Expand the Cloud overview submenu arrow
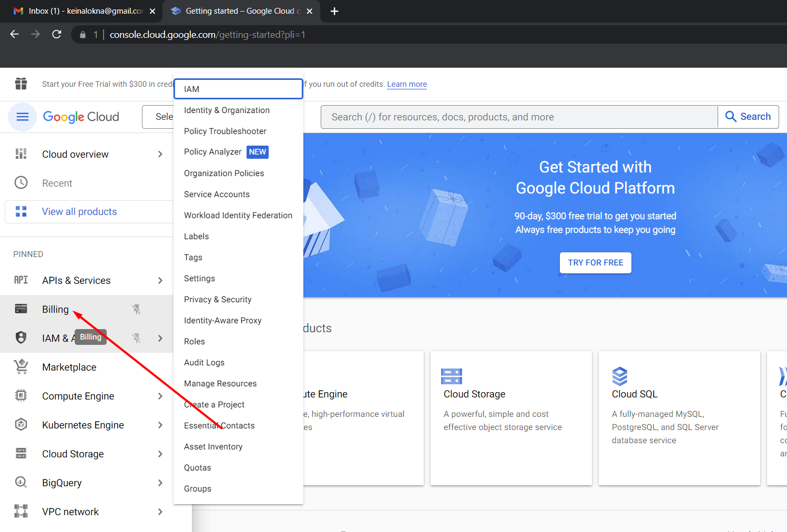Image resolution: width=787 pixels, height=532 pixels. [160, 154]
